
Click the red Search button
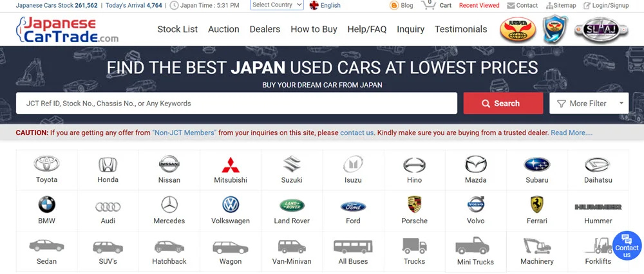tap(503, 104)
